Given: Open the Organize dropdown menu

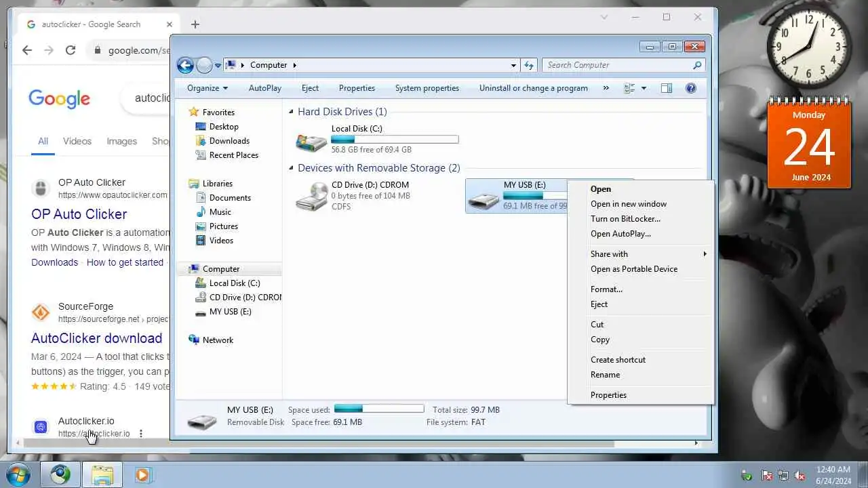Looking at the screenshot, I should coord(208,88).
